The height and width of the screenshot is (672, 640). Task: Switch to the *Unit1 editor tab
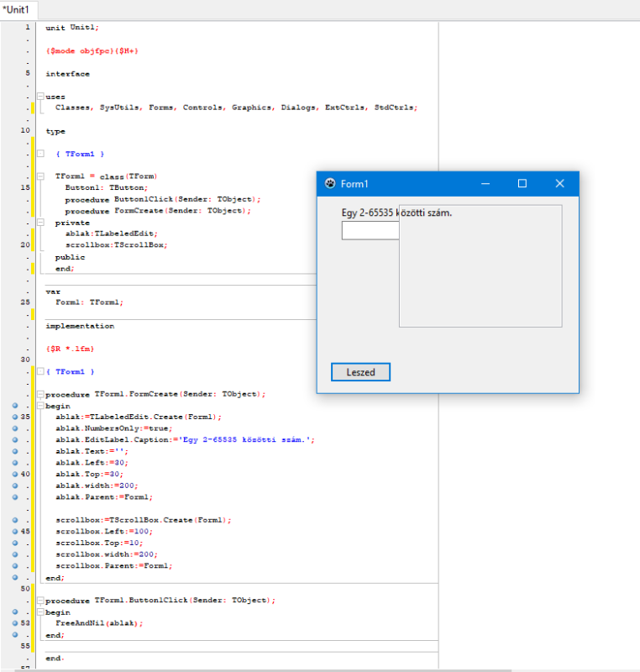pos(16,9)
